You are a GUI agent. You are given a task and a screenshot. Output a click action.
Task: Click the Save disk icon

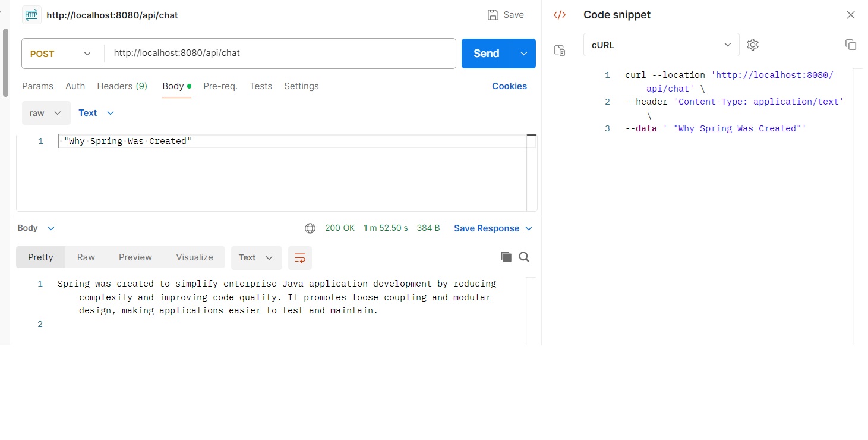click(x=493, y=15)
